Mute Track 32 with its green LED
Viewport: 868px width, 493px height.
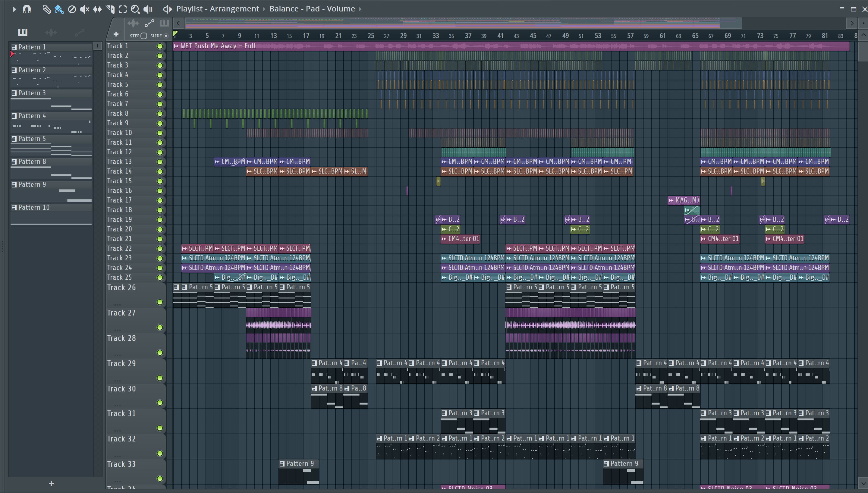point(160,454)
